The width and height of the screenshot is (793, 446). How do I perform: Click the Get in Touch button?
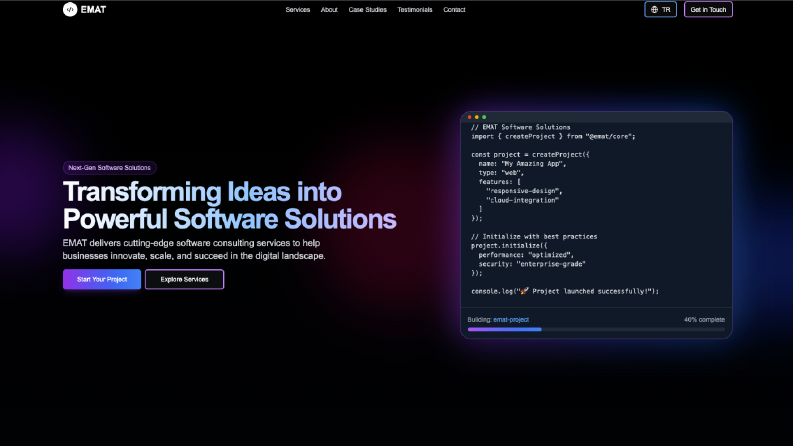[708, 9]
